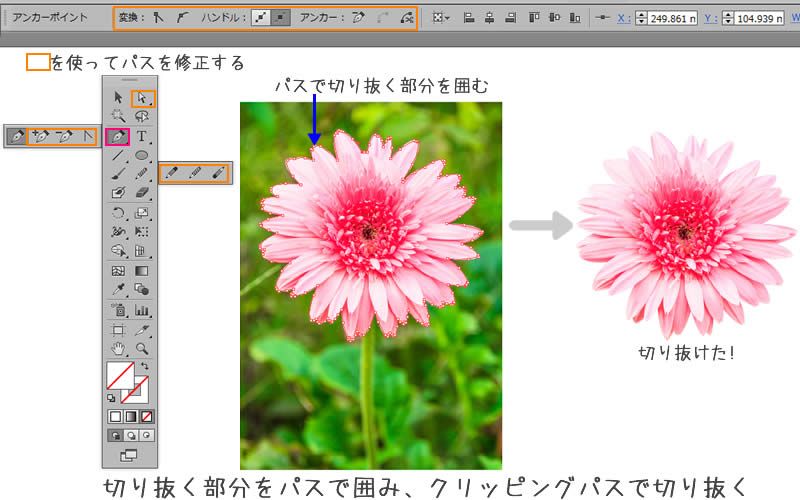Open the Align To dropdown in control bar
The height and width of the screenshot is (500, 800).
click(x=441, y=18)
